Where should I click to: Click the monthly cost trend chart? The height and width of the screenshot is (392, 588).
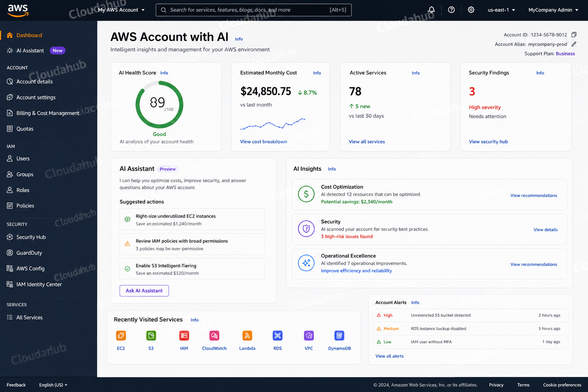tap(273, 124)
